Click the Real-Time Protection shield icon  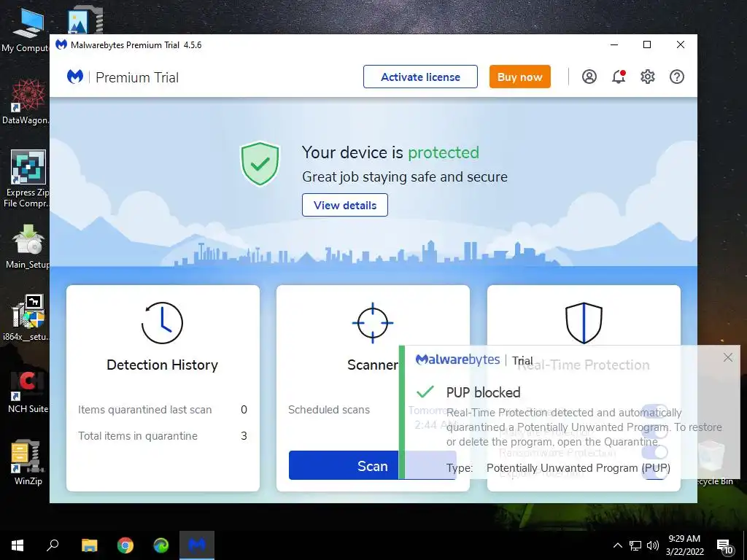(584, 323)
